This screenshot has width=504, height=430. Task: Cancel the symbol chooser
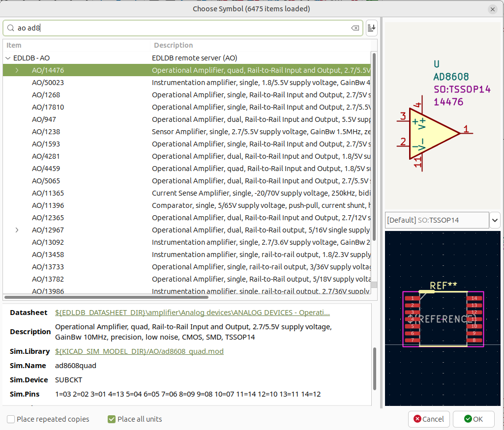pyautogui.click(x=429, y=419)
